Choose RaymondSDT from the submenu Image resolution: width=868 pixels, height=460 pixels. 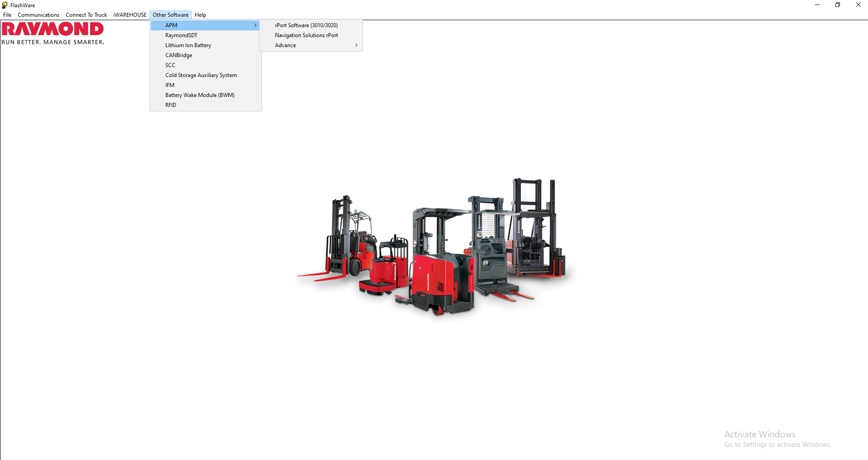(x=181, y=35)
